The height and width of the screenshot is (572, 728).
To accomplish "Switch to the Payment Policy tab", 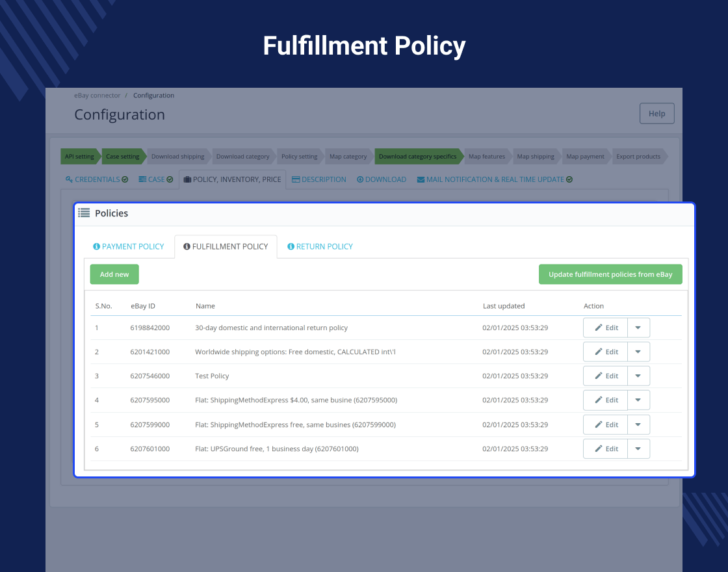I will click(x=129, y=246).
